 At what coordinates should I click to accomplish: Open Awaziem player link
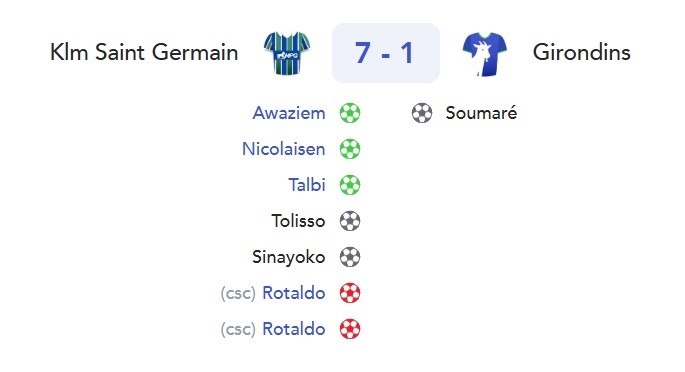tap(289, 113)
